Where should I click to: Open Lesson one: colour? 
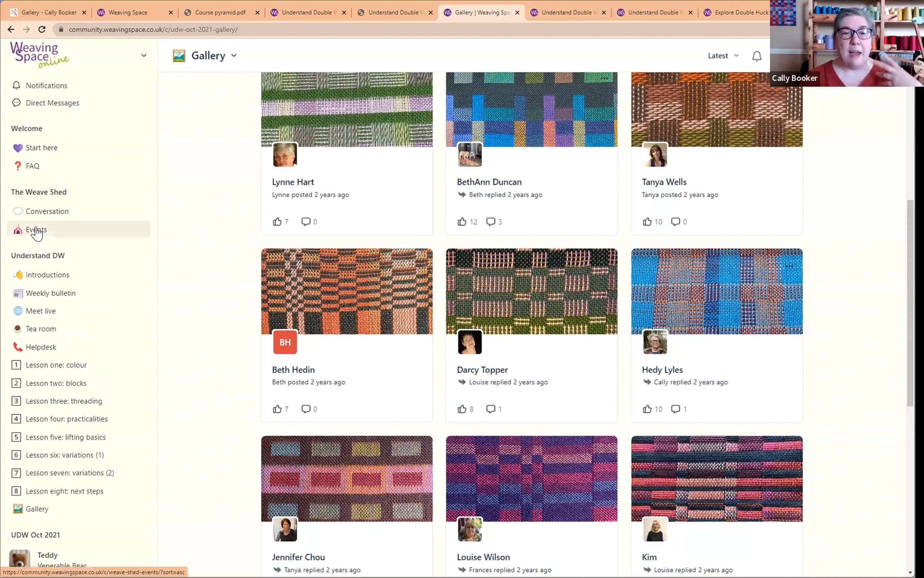click(x=79, y=365)
